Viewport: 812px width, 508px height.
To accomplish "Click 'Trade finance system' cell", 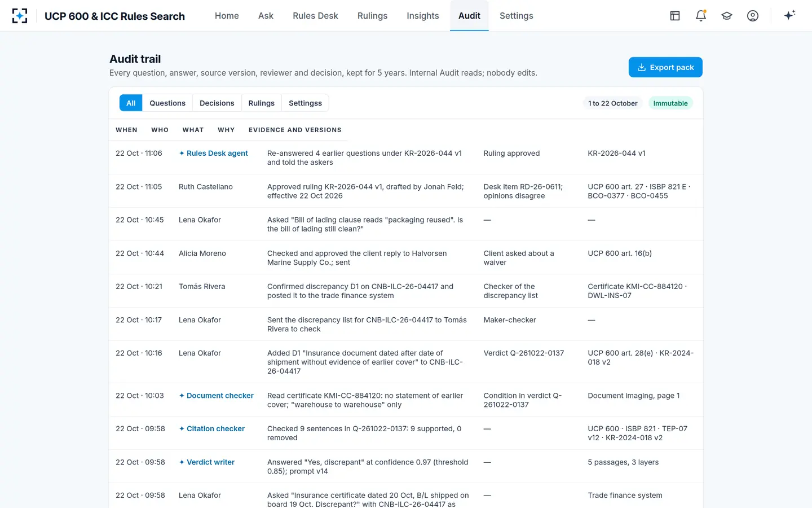I will pyautogui.click(x=625, y=496).
